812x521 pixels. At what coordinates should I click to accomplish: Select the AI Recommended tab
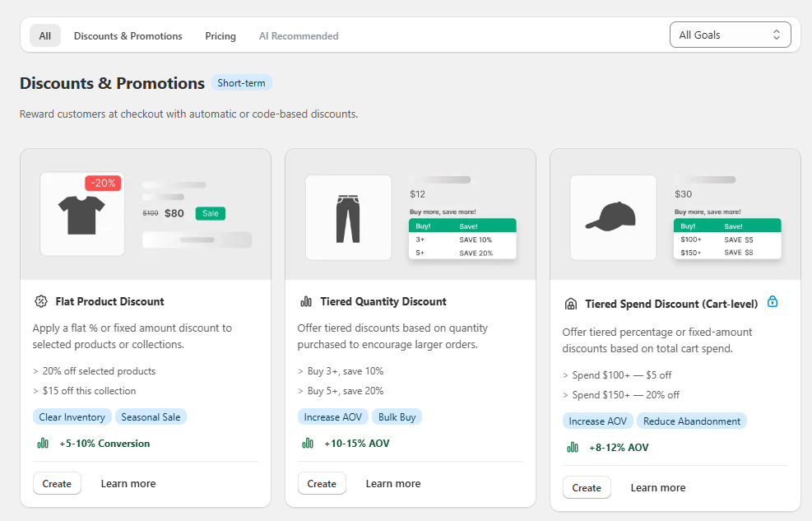click(x=298, y=35)
